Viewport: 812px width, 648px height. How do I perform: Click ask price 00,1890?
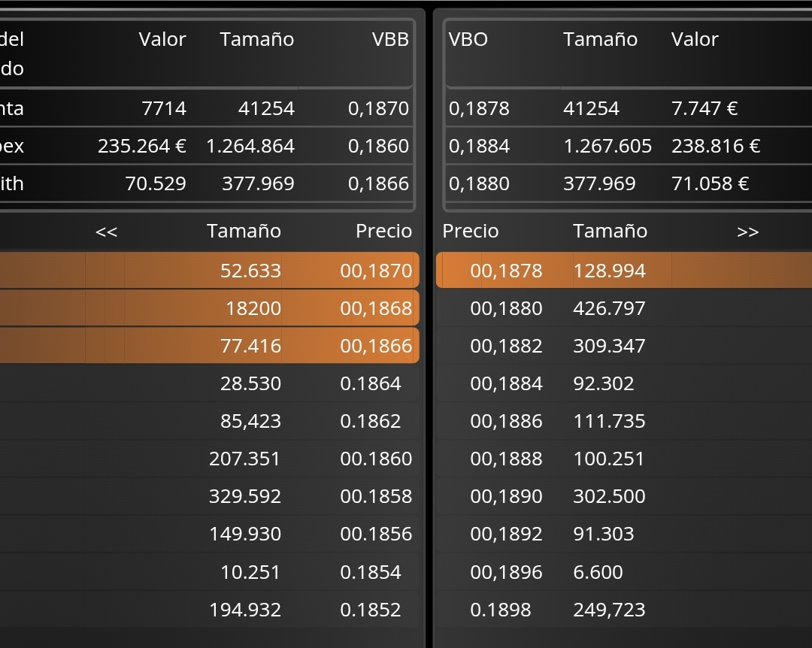[x=506, y=496]
